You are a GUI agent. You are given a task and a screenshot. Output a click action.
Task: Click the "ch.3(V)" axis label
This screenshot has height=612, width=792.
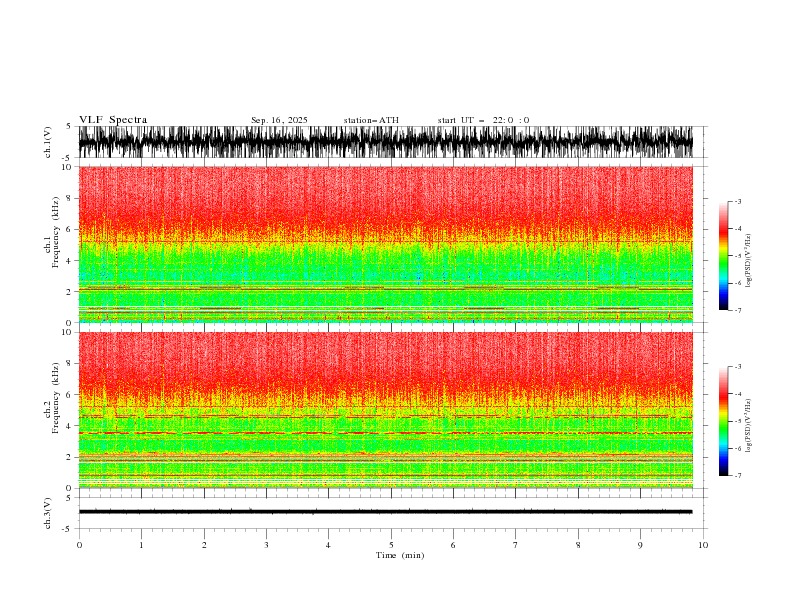click(48, 513)
